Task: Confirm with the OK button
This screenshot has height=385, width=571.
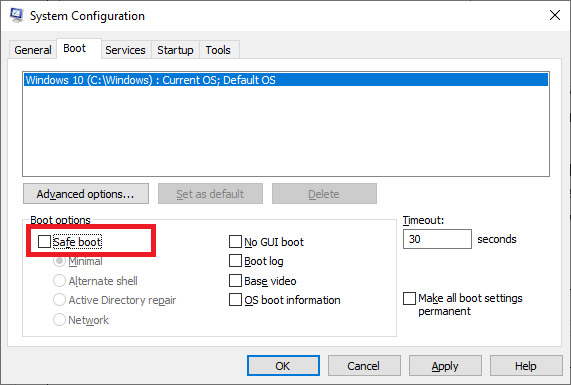Action: pos(283,366)
